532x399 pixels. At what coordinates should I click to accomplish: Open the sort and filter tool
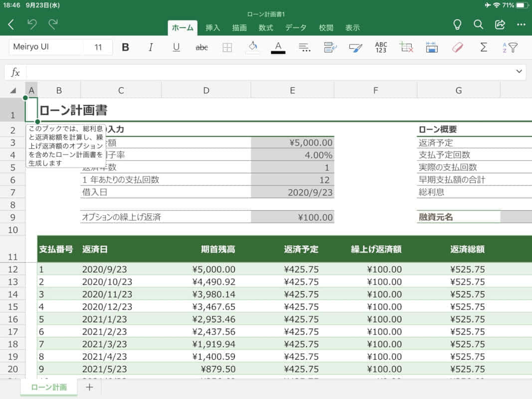(510, 47)
